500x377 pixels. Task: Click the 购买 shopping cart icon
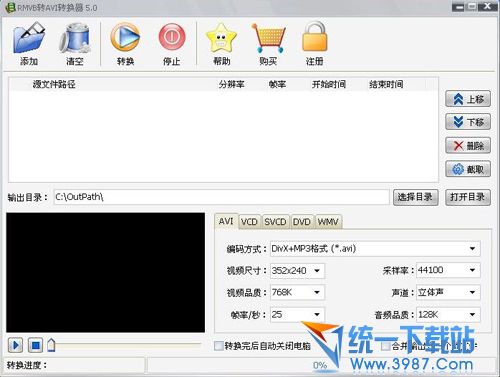coord(268,37)
